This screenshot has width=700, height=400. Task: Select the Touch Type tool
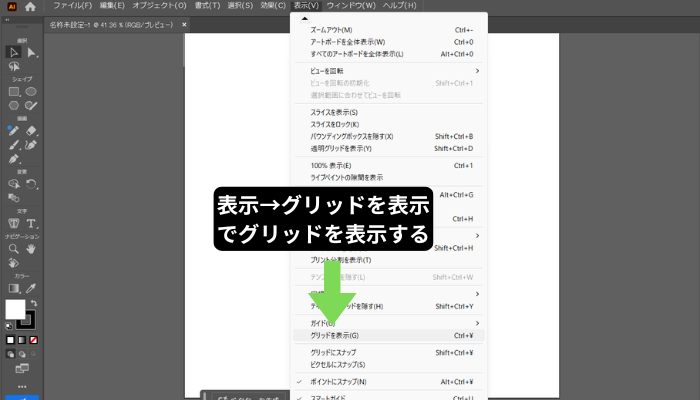click(x=13, y=223)
